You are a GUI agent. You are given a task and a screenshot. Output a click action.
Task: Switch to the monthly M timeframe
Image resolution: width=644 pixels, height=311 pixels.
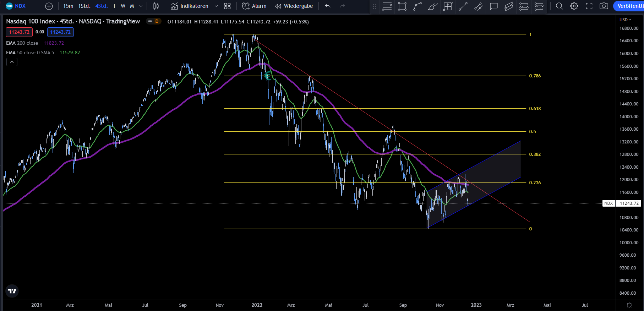click(132, 6)
